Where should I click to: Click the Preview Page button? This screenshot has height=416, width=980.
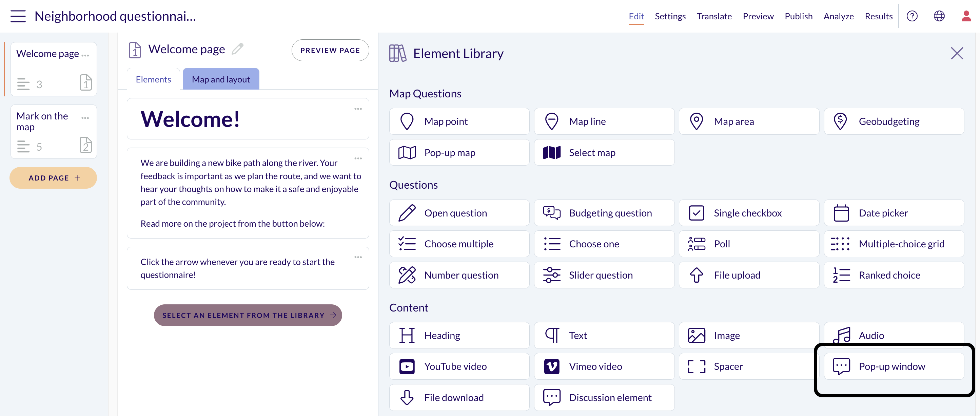[330, 50]
